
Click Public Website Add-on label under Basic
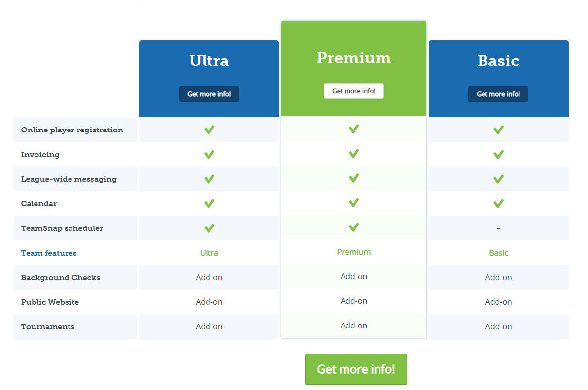498,301
